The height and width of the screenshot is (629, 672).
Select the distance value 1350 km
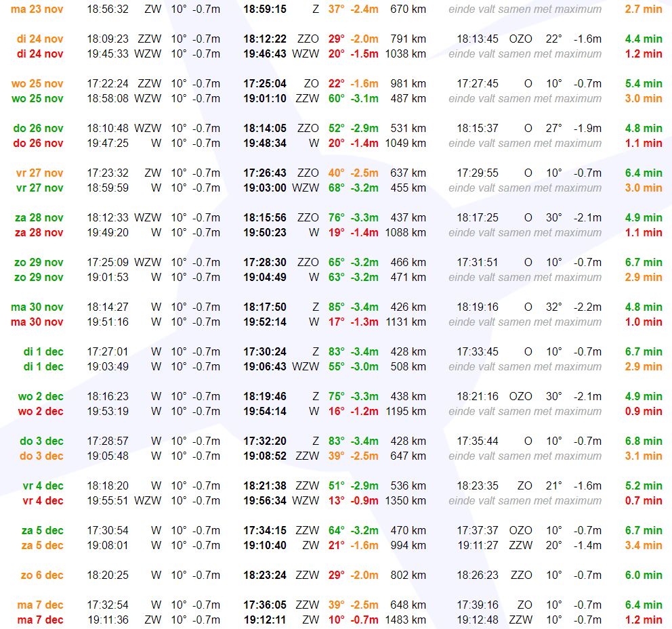pos(405,500)
